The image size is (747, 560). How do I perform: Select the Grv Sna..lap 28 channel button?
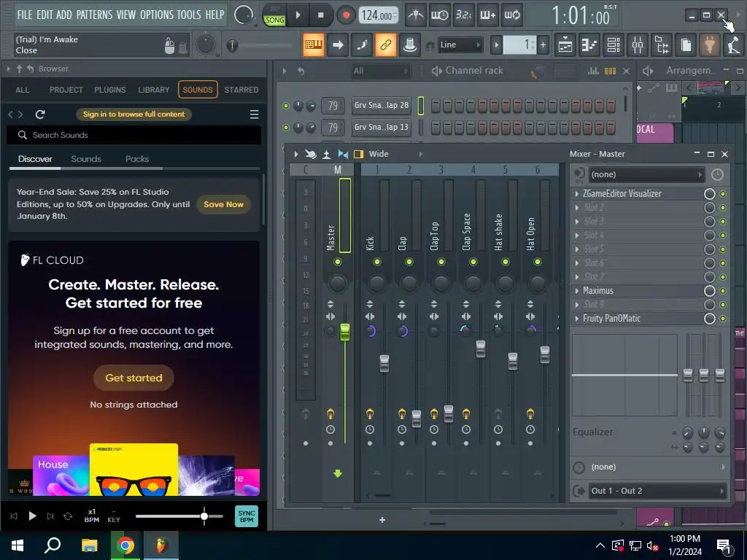coord(381,105)
